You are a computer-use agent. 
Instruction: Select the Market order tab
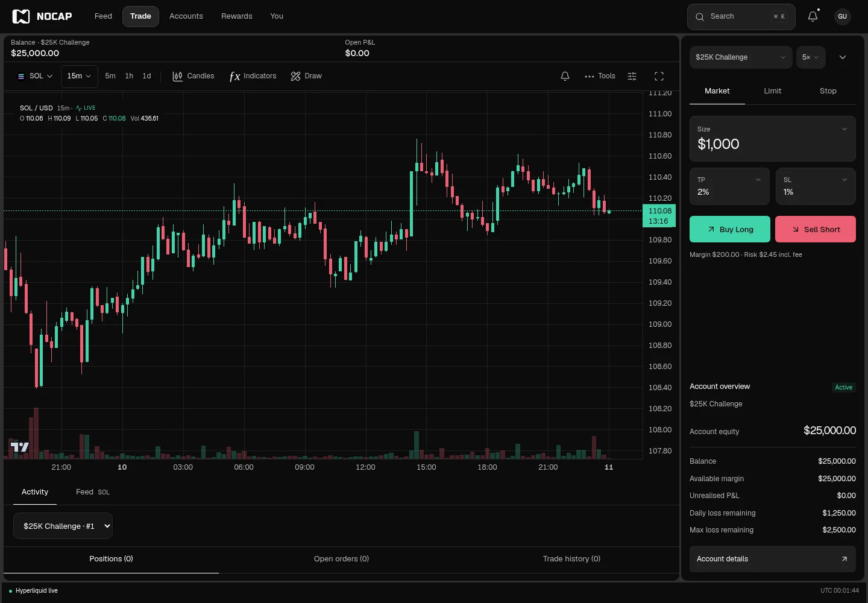click(x=717, y=91)
